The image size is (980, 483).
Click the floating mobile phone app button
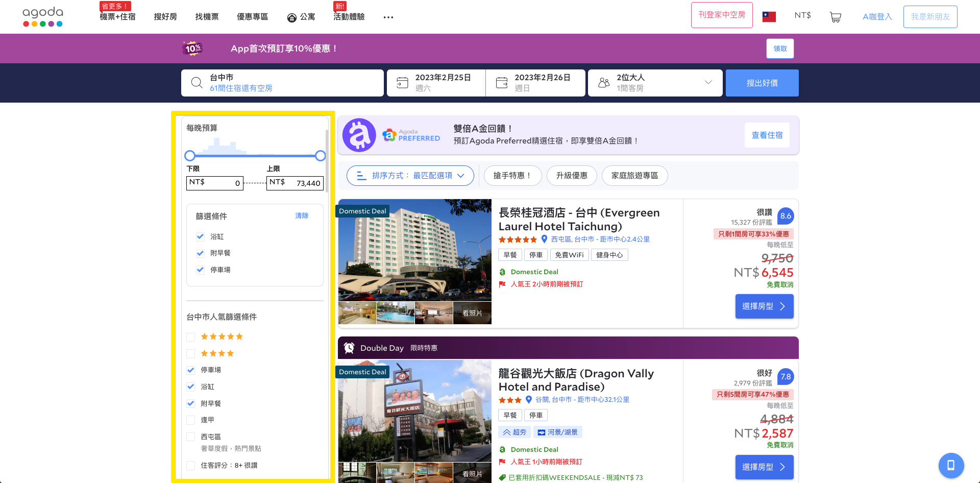[x=951, y=465]
